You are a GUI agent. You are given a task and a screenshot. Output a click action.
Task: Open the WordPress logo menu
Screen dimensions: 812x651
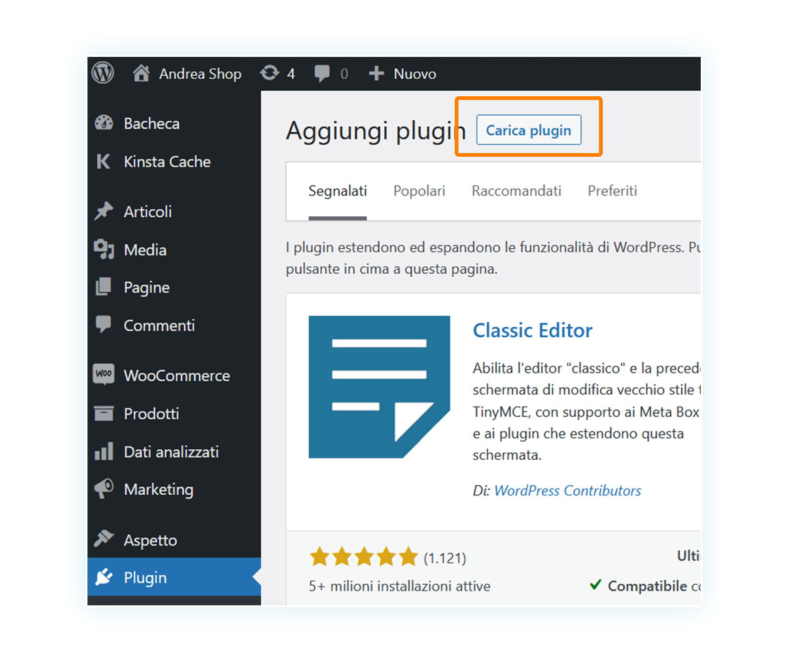(x=103, y=73)
